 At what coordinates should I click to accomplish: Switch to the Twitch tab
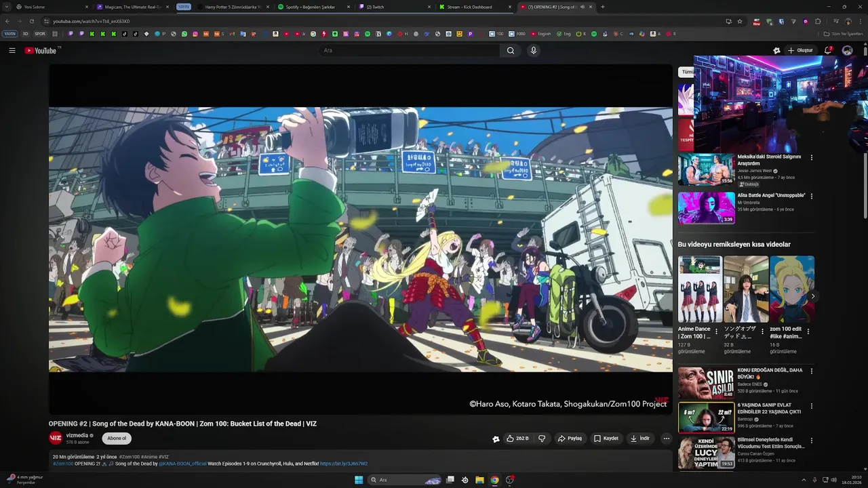pyautogui.click(x=395, y=7)
